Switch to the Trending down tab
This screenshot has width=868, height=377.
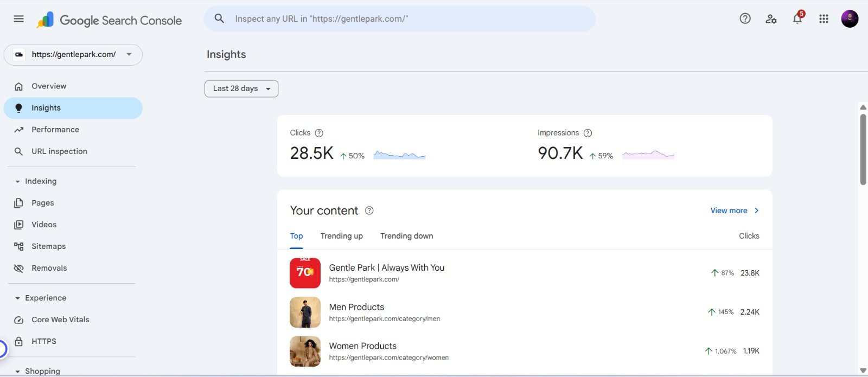click(x=407, y=236)
